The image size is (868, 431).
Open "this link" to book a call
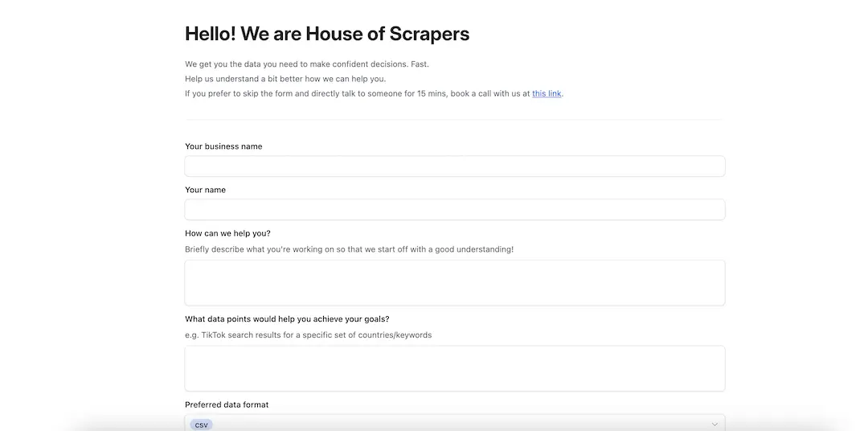[547, 93]
